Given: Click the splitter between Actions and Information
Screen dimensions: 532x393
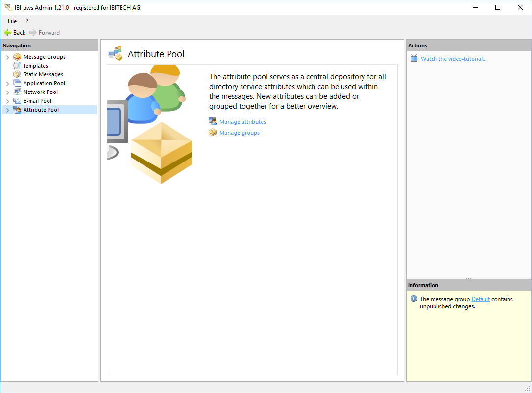Looking at the screenshot, I should point(469,279).
